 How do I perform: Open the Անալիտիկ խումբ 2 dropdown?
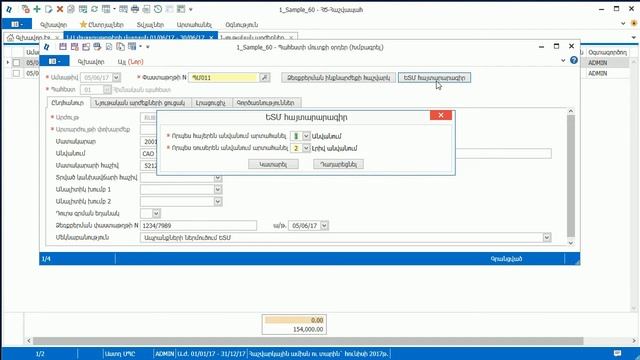pos(218,201)
